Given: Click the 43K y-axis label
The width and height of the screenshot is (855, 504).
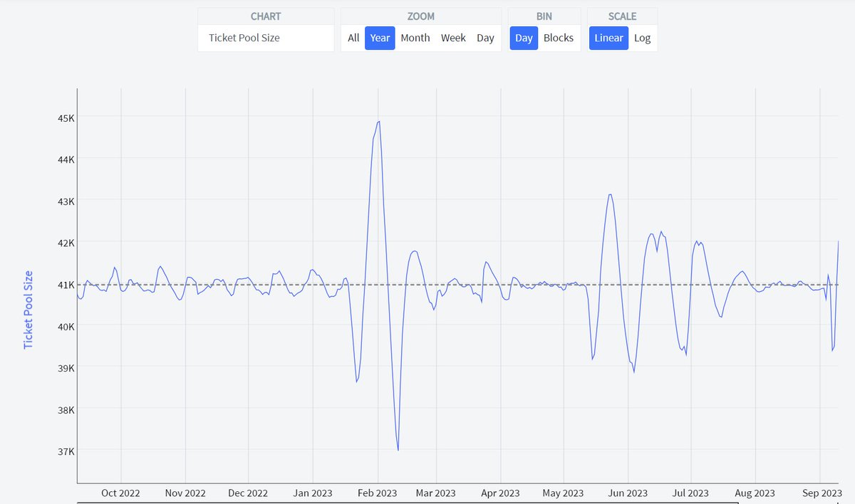Looking at the screenshot, I should [x=66, y=201].
